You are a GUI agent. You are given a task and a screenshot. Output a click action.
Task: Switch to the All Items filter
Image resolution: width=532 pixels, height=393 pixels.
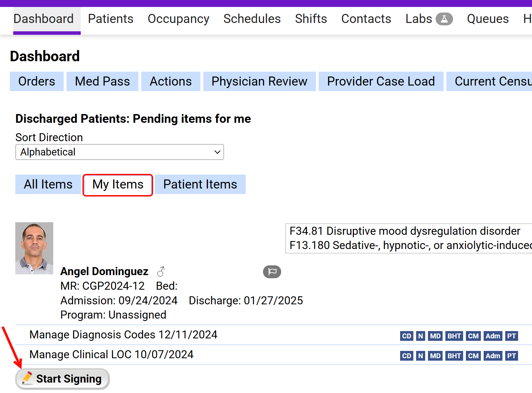(48, 184)
